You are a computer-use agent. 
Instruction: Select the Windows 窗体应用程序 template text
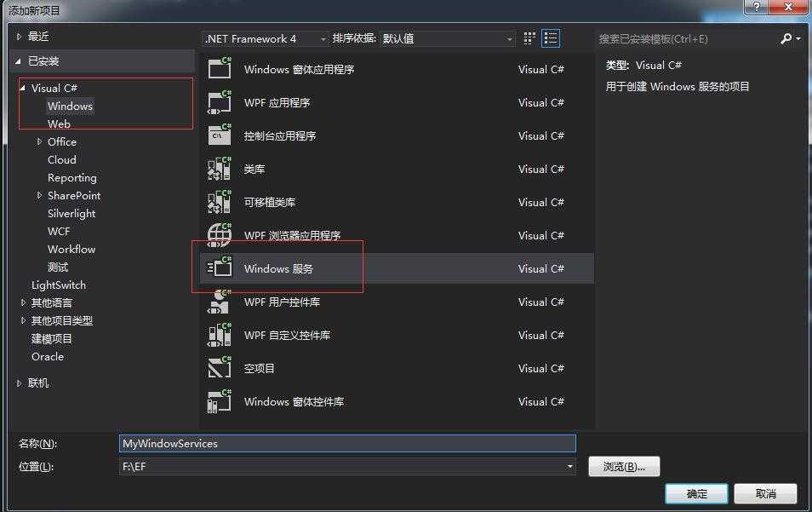[300, 70]
